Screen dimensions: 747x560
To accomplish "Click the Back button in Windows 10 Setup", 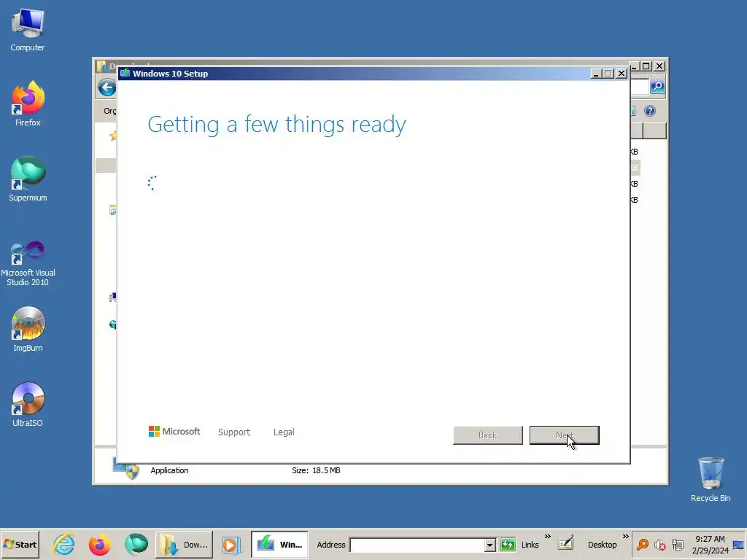I will (488, 435).
